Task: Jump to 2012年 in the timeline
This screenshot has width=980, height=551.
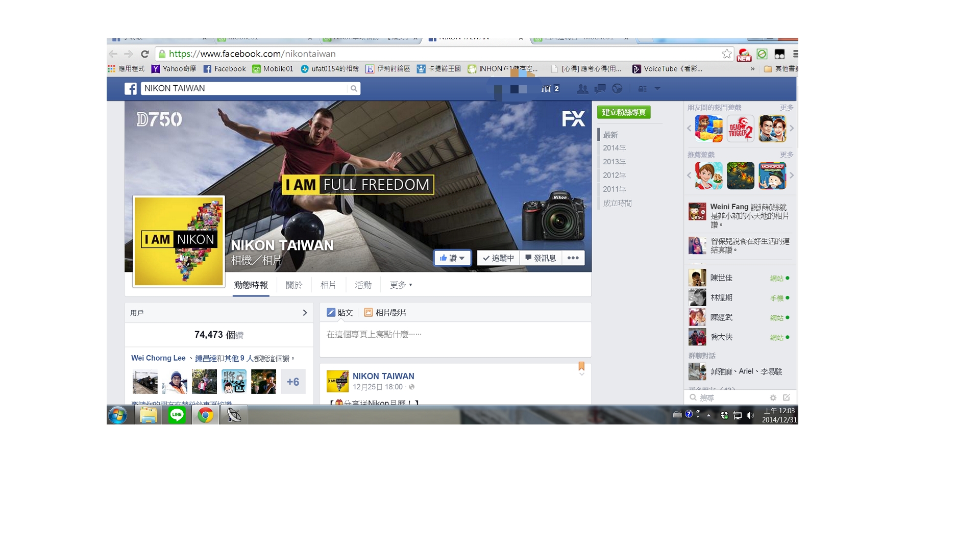Action: point(615,176)
